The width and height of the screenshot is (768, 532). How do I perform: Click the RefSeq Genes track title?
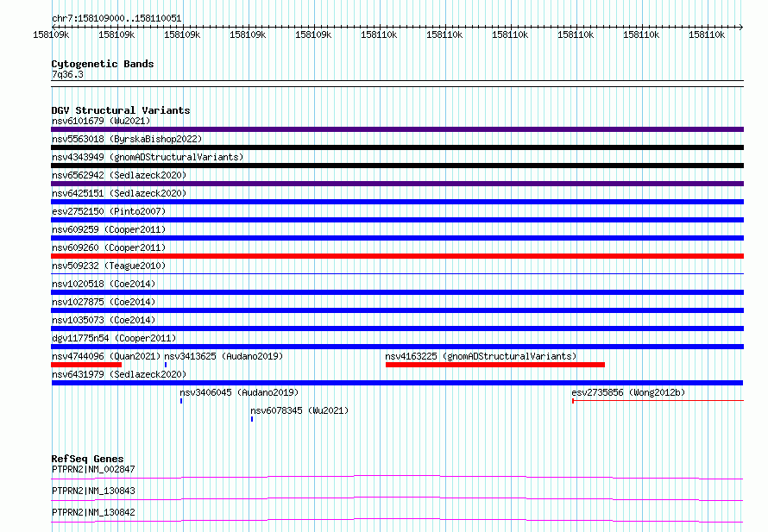coord(87,459)
